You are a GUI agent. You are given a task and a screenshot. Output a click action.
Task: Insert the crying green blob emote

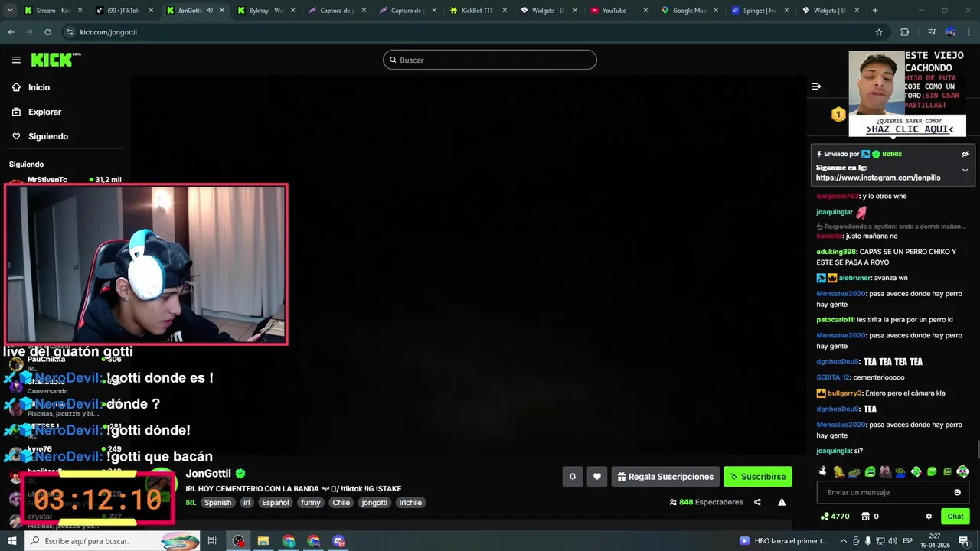(x=870, y=471)
